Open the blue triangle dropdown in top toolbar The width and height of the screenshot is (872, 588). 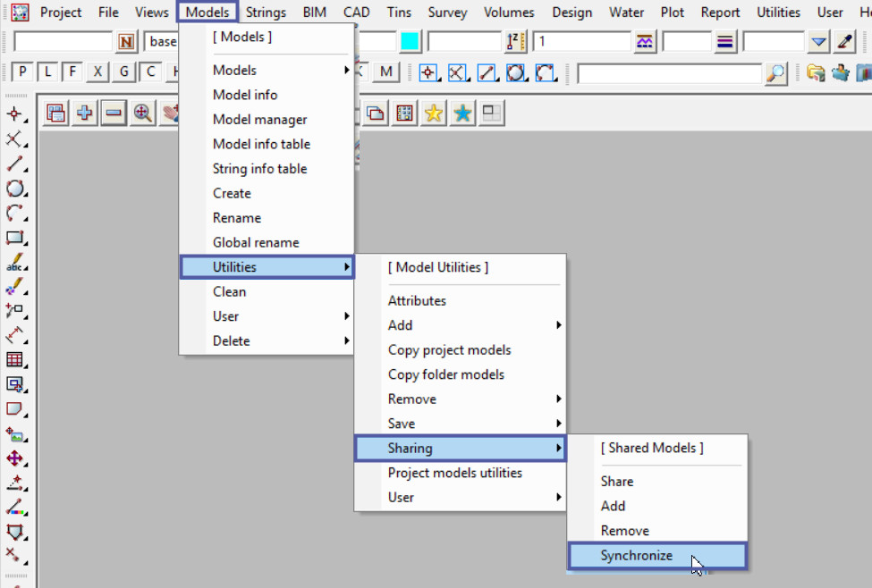coord(819,42)
